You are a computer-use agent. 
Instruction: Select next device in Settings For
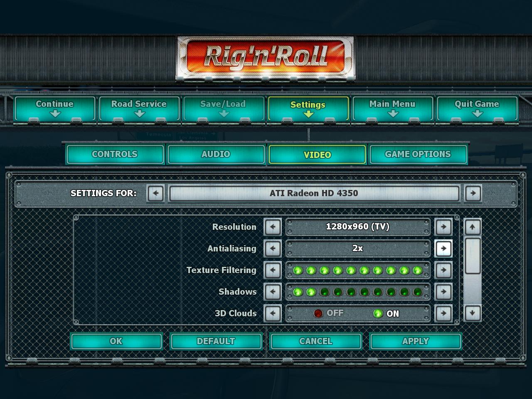pyautogui.click(x=473, y=193)
